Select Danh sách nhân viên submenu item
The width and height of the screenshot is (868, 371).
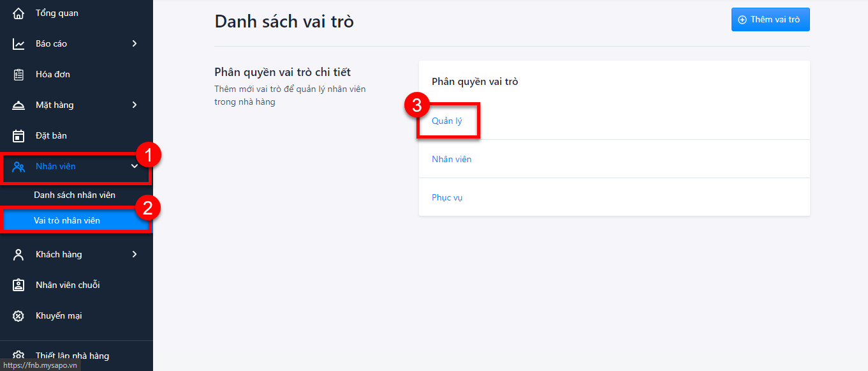click(x=77, y=195)
